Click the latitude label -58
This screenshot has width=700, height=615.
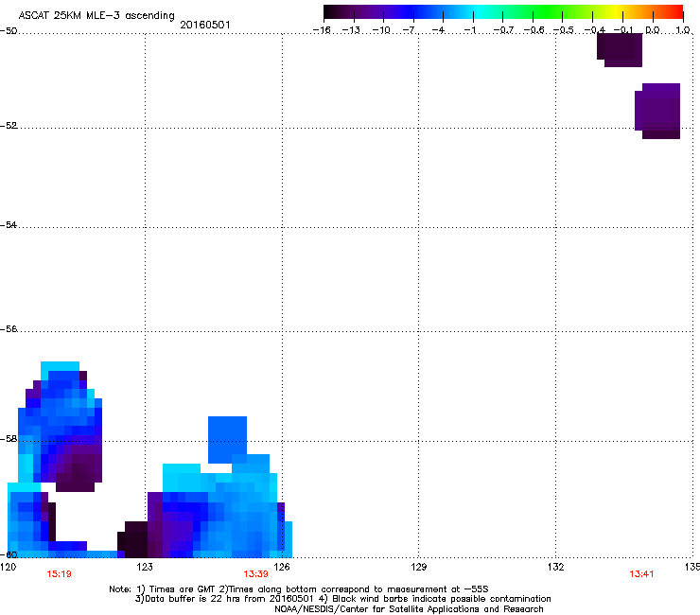[9, 439]
